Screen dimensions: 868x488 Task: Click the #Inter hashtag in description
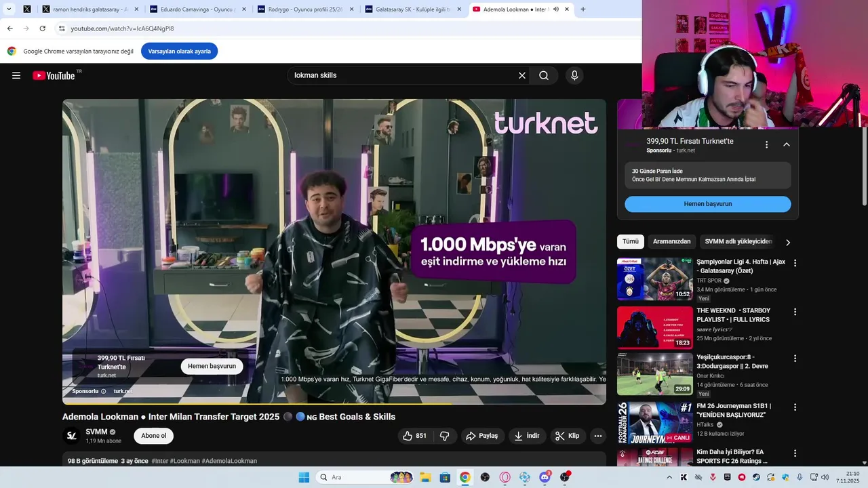point(159,461)
